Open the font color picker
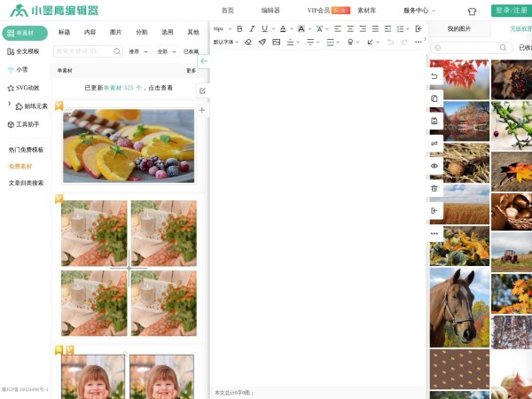The width and height of the screenshot is (532, 399). coord(286,29)
